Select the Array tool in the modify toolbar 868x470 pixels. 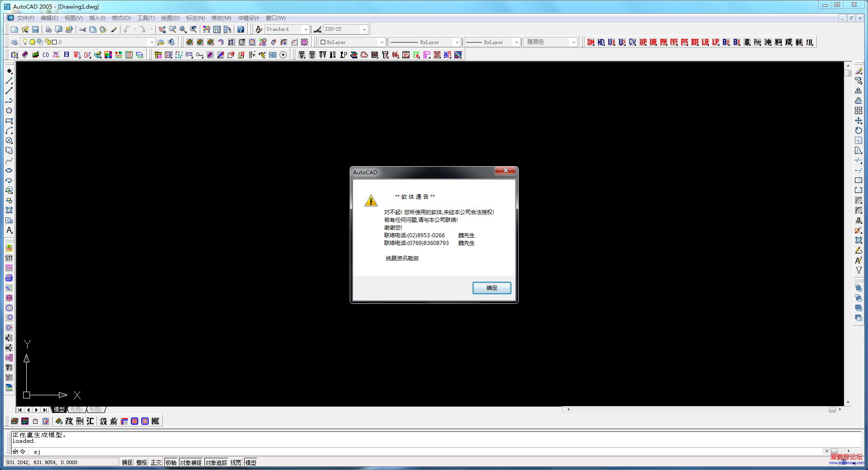[x=858, y=110]
